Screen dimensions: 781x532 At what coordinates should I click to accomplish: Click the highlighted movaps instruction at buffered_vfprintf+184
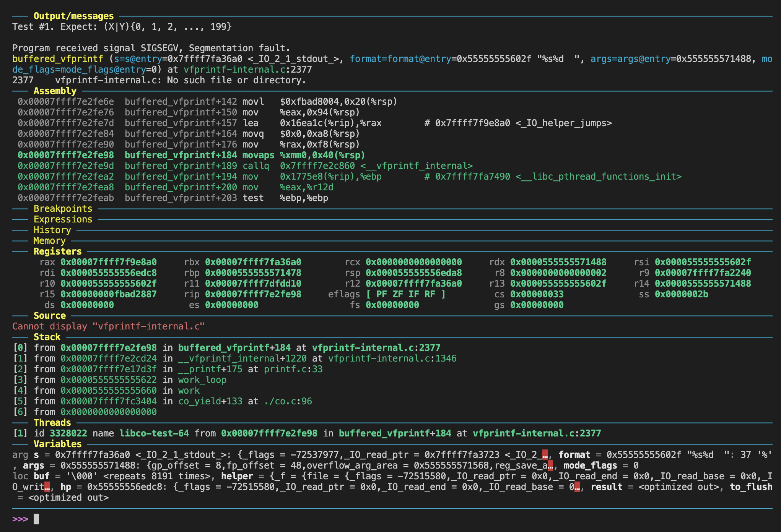click(191, 155)
